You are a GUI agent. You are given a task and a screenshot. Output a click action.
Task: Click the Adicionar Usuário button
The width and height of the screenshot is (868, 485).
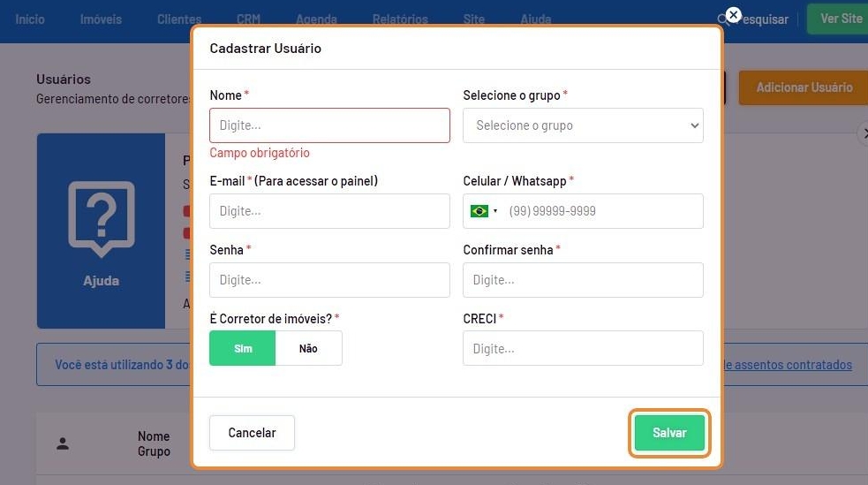tap(804, 87)
